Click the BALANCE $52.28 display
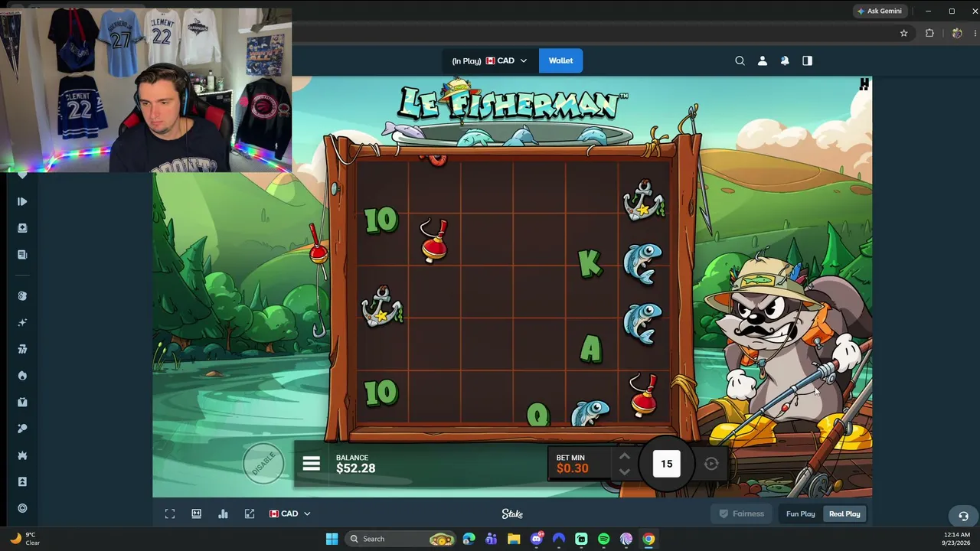The width and height of the screenshot is (980, 551). [355, 464]
